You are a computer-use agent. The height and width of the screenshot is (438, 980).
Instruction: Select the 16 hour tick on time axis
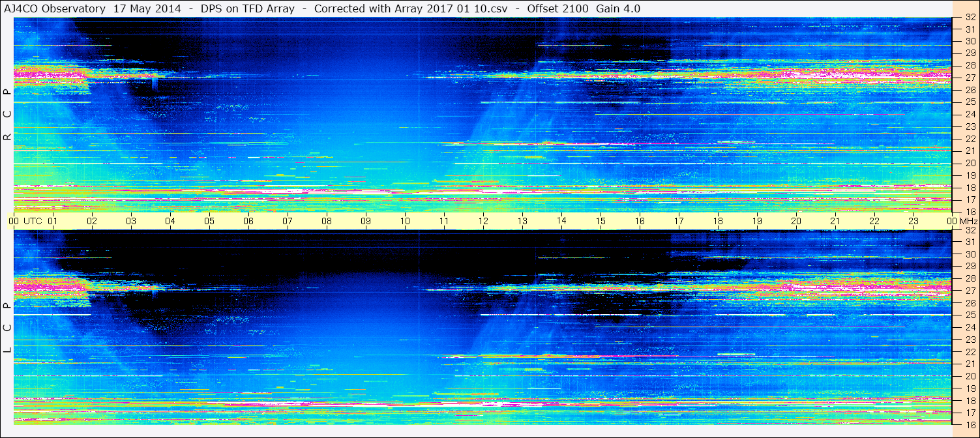[640, 221]
